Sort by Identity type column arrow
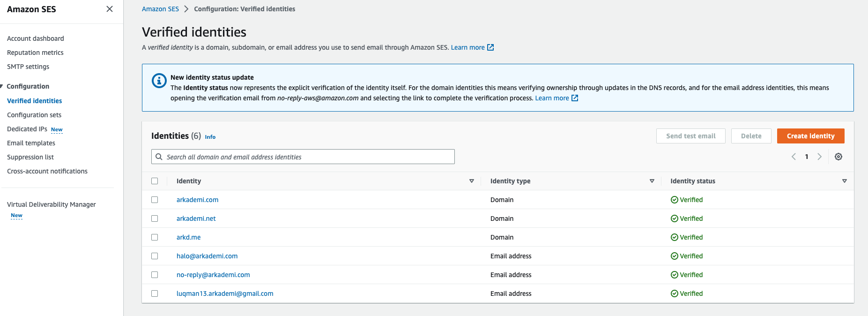 (652, 181)
